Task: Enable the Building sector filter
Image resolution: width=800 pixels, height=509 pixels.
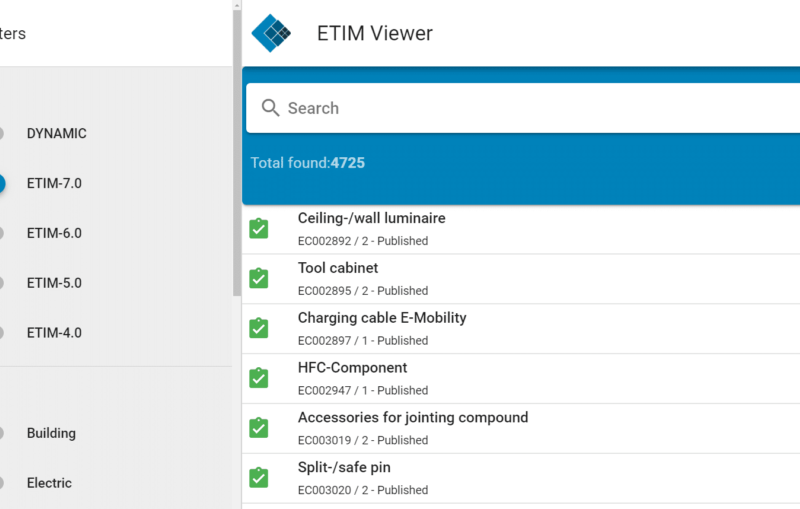Action: click(x=3, y=433)
